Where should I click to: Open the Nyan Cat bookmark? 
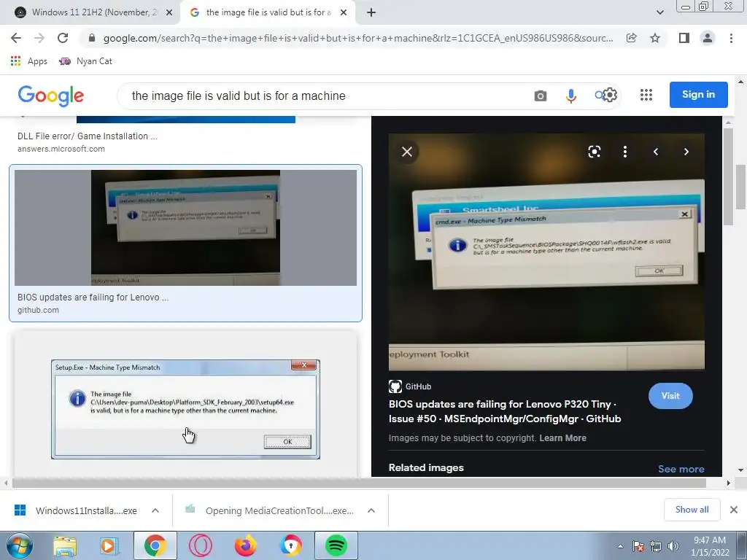pos(85,61)
